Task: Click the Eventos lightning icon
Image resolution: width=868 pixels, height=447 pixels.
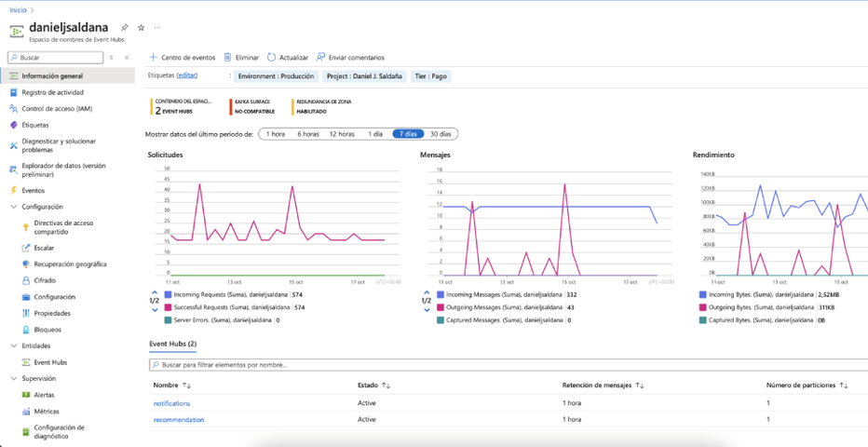Action: click(14, 190)
